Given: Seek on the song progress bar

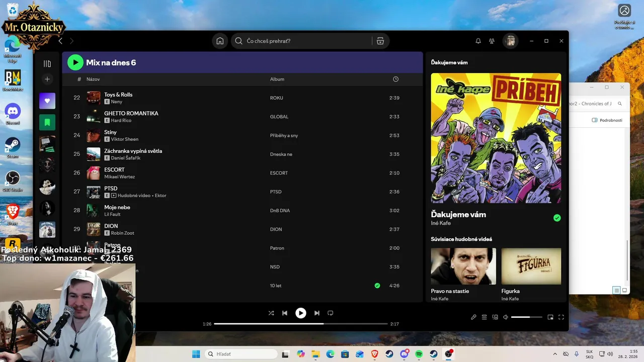Looking at the screenshot, I should tap(300, 324).
